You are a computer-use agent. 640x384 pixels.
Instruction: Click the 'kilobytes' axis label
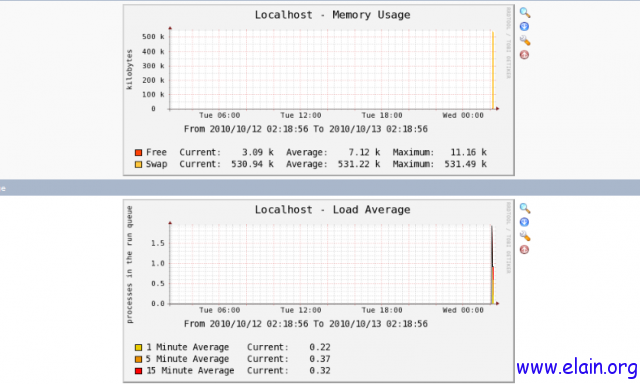[129, 69]
